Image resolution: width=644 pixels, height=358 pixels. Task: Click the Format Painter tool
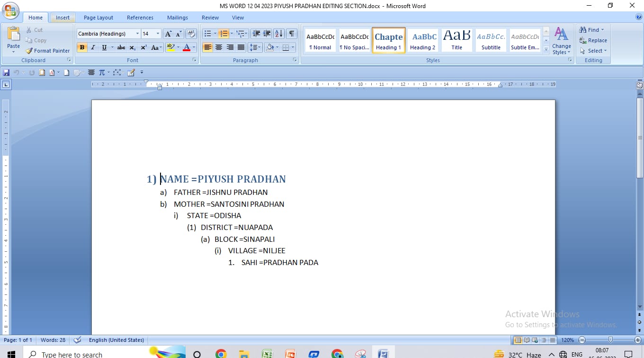pos(48,51)
